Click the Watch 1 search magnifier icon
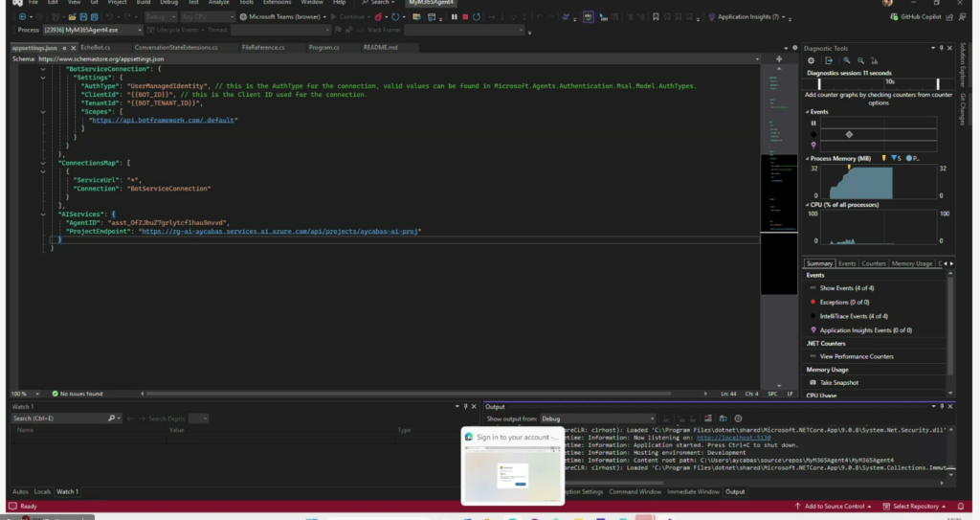980x520 pixels. tap(111, 418)
